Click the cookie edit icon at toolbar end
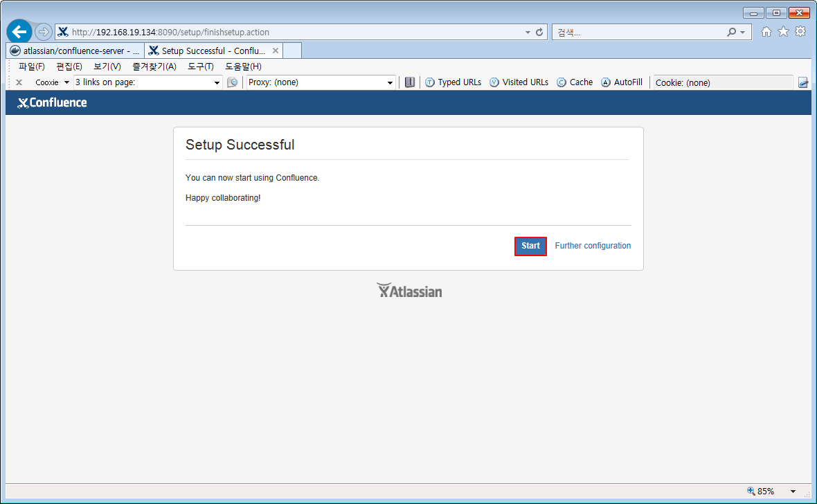This screenshot has height=504, width=817. (x=803, y=82)
